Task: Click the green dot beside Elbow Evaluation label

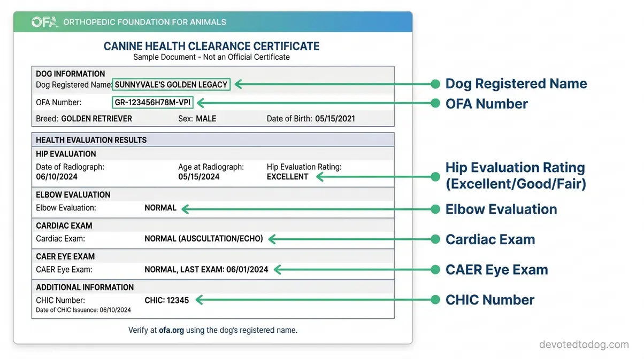Action: point(434,209)
